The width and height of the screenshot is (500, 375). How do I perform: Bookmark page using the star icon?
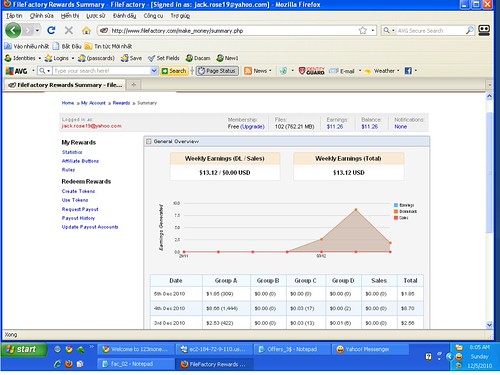[363, 31]
